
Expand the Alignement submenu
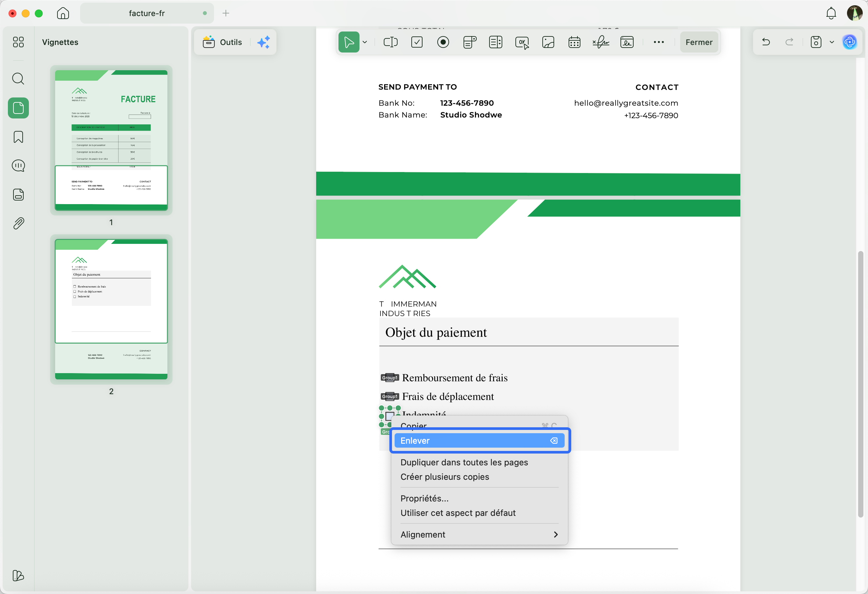click(x=480, y=535)
